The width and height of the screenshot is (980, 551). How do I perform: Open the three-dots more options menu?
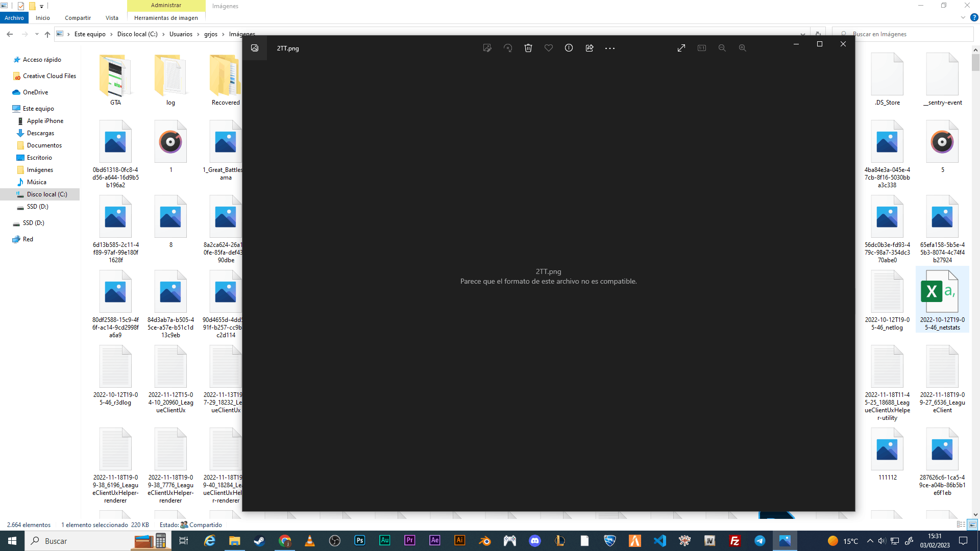[x=610, y=48]
